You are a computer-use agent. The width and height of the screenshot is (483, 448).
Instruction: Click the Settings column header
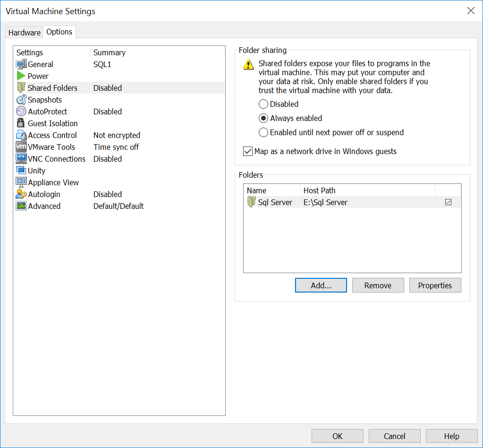tap(52, 52)
